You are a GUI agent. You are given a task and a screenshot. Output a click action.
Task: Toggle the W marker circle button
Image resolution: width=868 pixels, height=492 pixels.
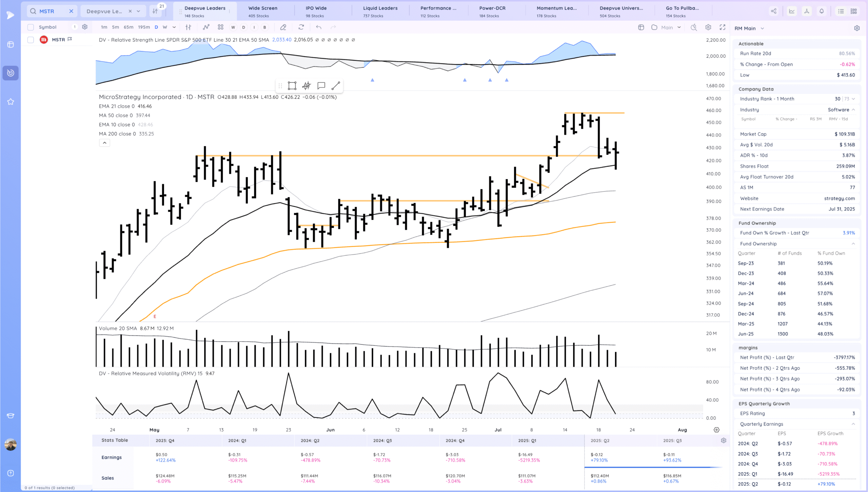(233, 27)
